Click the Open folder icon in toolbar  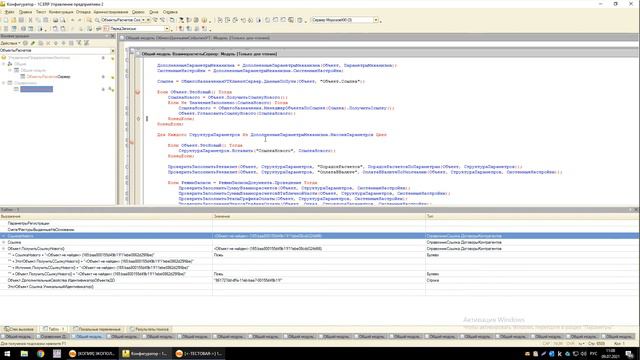point(13,20)
